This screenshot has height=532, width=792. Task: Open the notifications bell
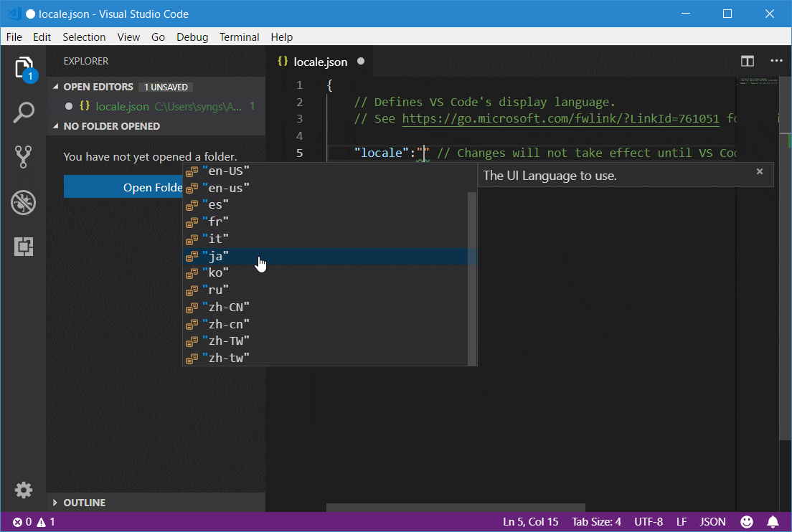click(x=773, y=522)
